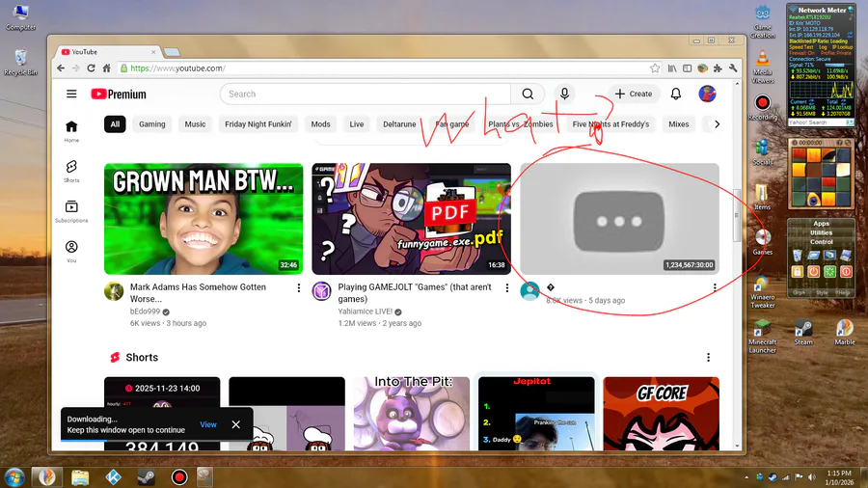Select the All filter chip
Screen dimensions: 868x488
pos(115,124)
